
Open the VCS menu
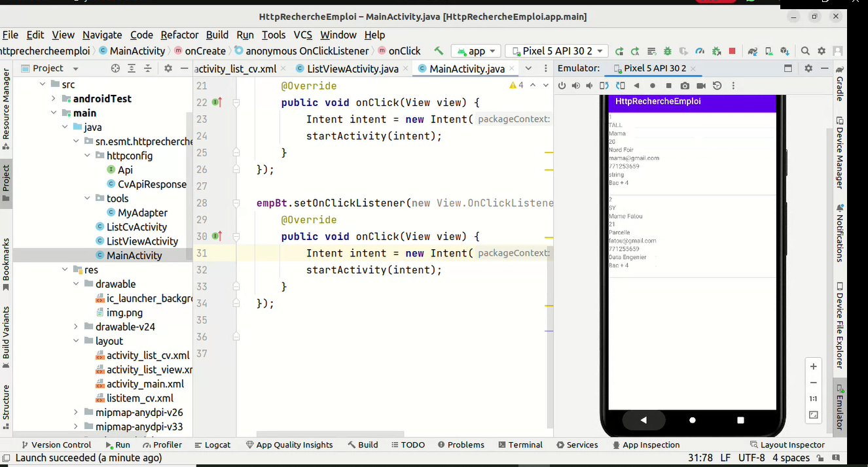(x=303, y=35)
